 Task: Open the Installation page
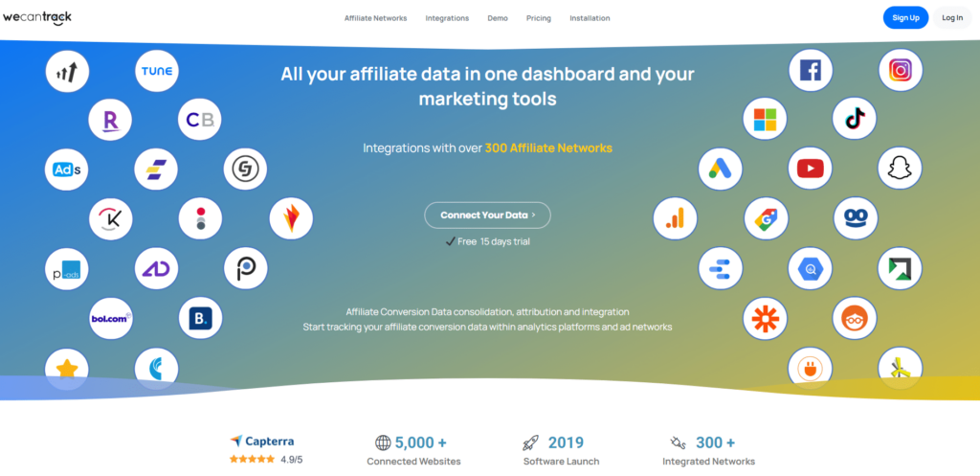point(590,18)
